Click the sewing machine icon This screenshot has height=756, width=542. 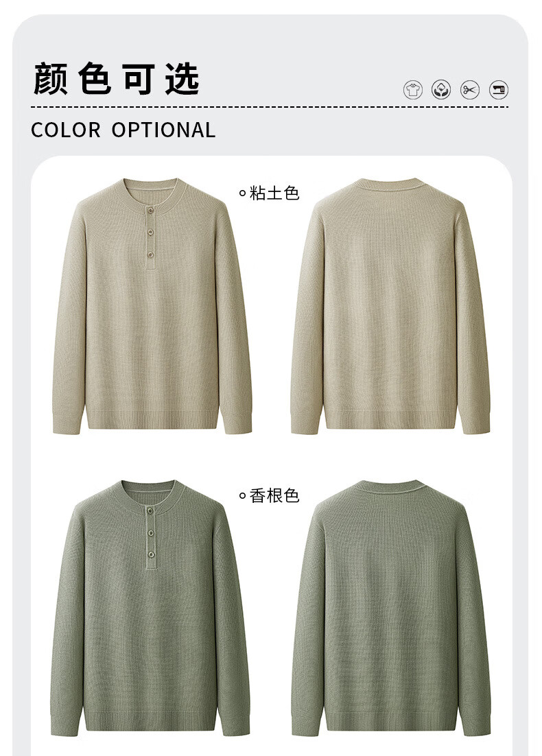coord(499,90)
